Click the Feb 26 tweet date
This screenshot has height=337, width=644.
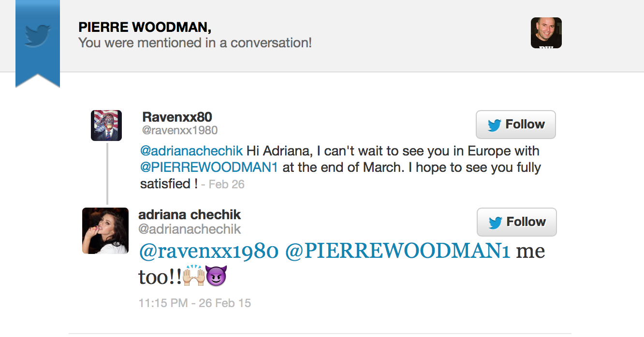(226, 184)
